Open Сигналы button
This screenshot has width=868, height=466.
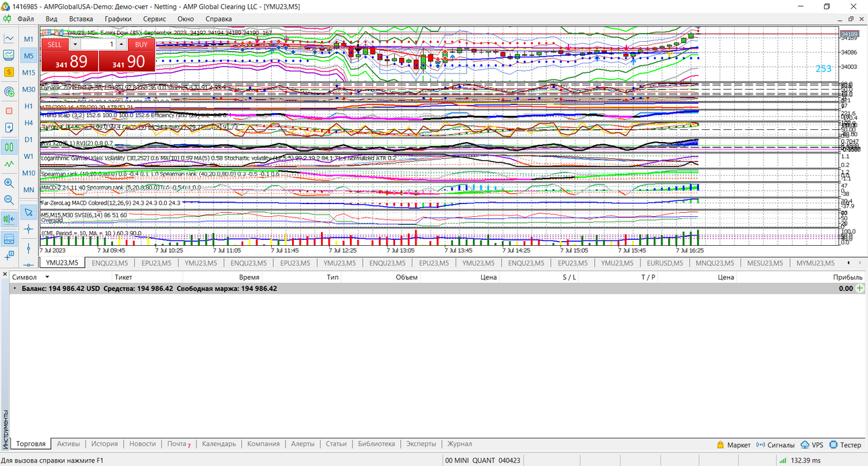pyautogui.click(x=775, y=444)
